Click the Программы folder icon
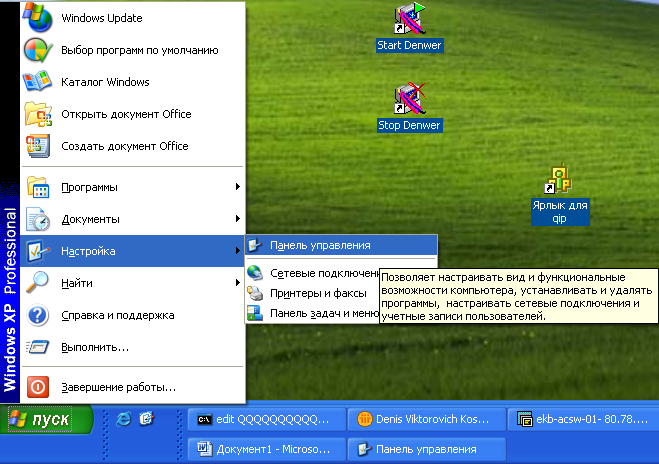Image resolution: width=659 pixels, height=464 pixels. tap(38, 187)
